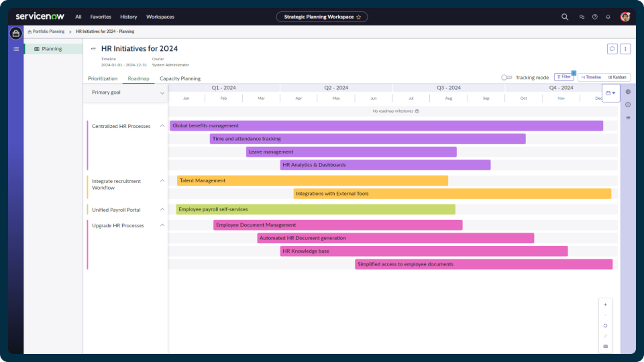
Task: Click the comments icon near the title
Action: (x=612, y=49)
